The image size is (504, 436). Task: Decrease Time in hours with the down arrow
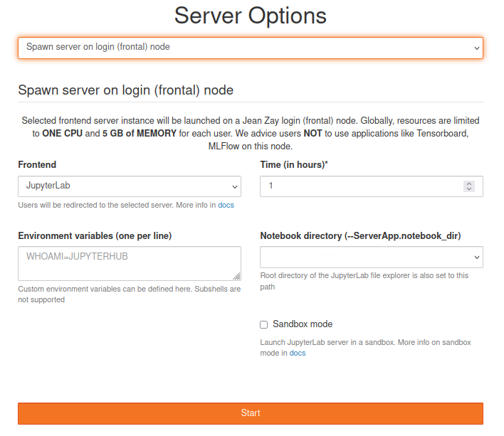pyautogui.click(x=468, y=189)
